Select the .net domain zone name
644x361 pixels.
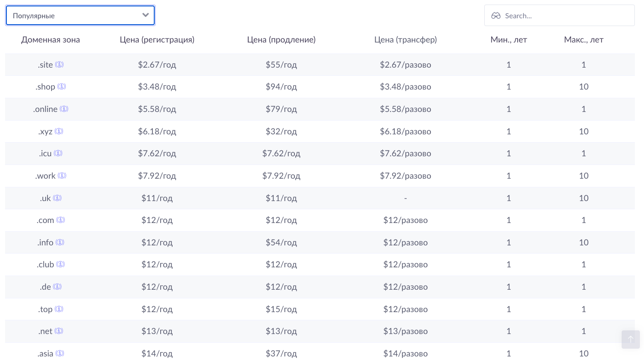[46, 331]
